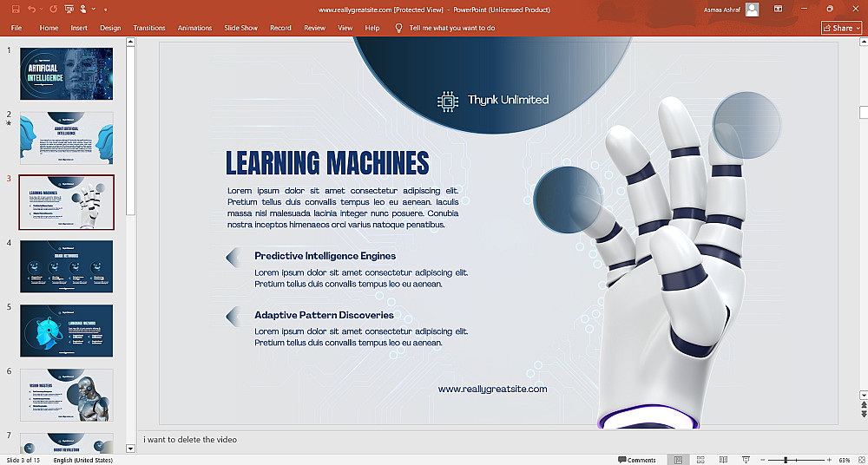Screen dimensions: 868x465
Task: Click the 'Thynk Unlimited' text
Action: tap(508, 100)
